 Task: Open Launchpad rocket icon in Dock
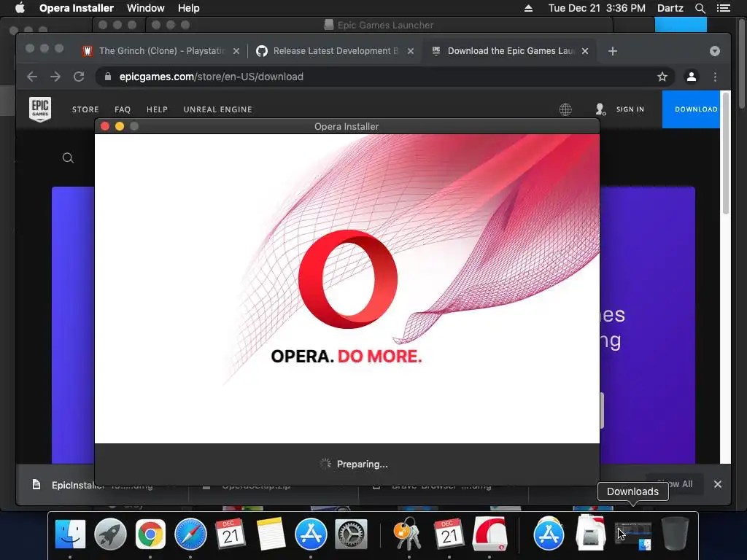click(x=110, y=534)
